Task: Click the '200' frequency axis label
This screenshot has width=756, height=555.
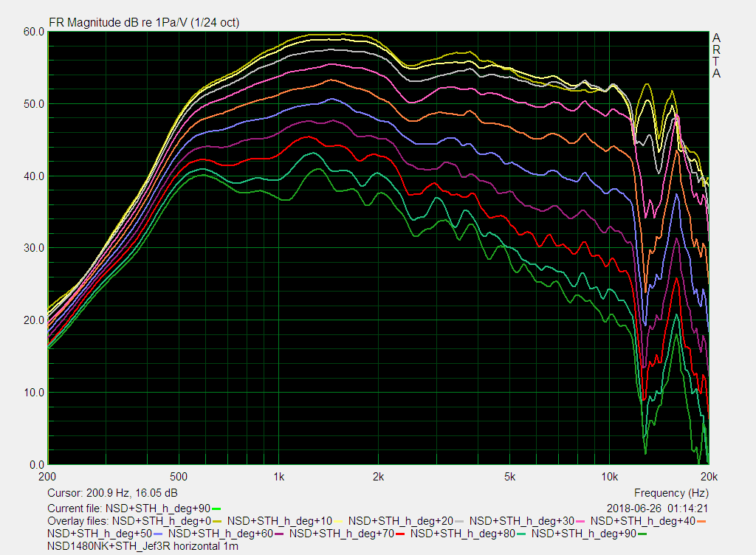Action: click(x=47, y=477)
